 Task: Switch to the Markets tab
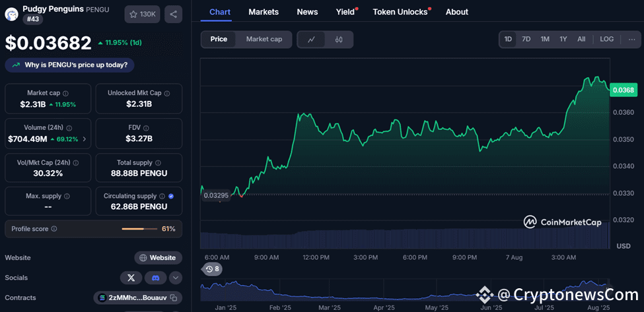(264, 12)
